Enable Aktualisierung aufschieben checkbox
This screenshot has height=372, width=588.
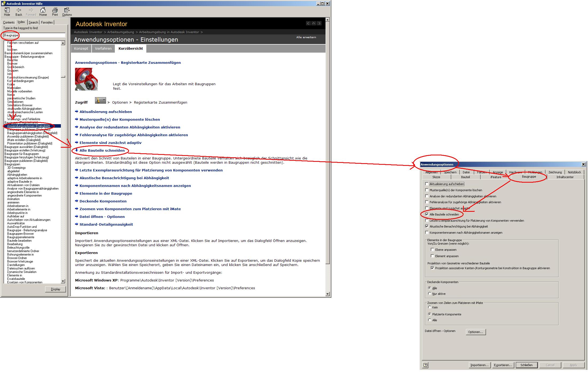pyautogui.click(x=427, y=184)
